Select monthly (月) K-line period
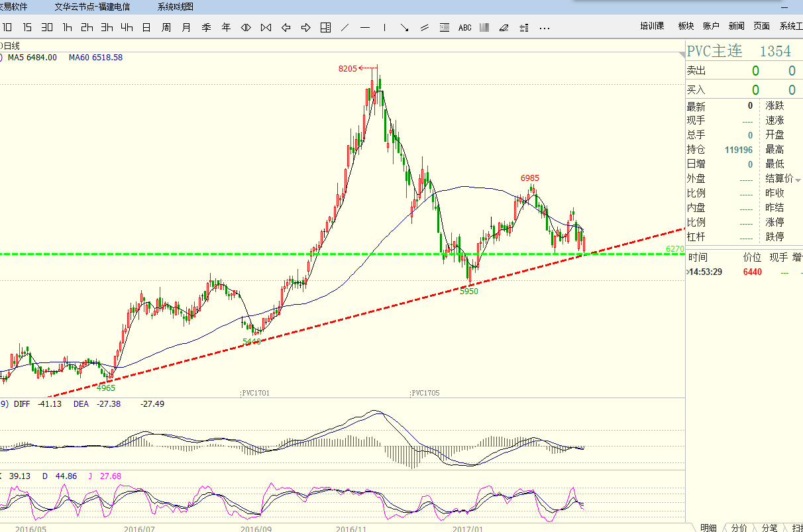The width and height of the screenshot is (803, 532). pyautogui.click(x=186, y=27)
